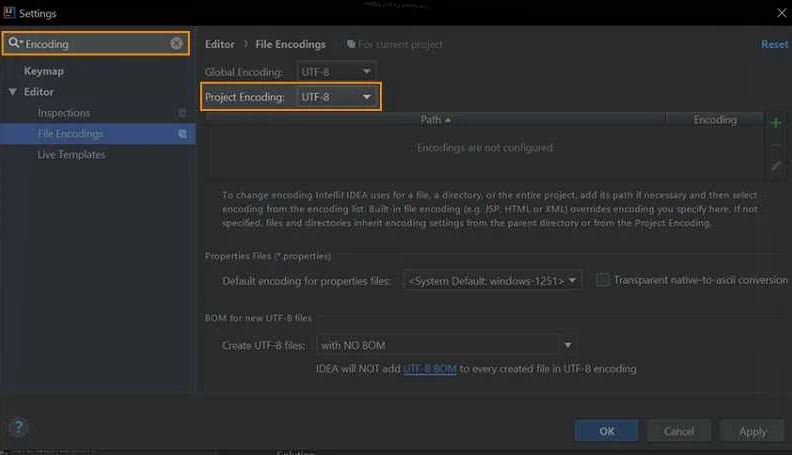Click the Editor breadcrumb
The height and width of the screenshot is (455, 792).
(x=220, y=44)
